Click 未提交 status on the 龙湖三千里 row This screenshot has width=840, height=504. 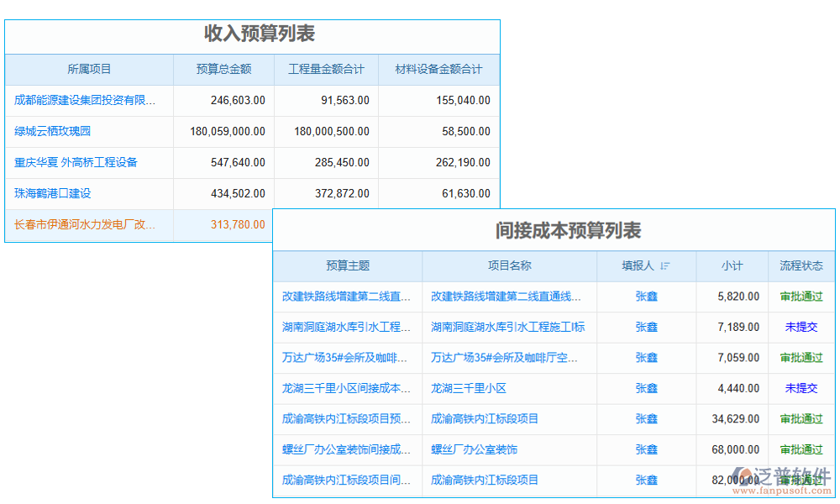(x=801, y=388)
